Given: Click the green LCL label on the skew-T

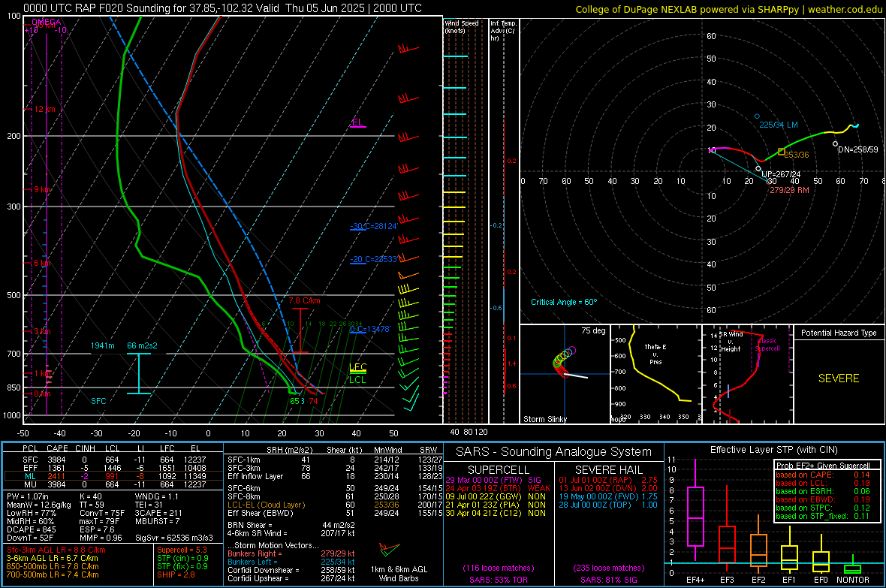Looking at the screenshot, I should point(357,379).
